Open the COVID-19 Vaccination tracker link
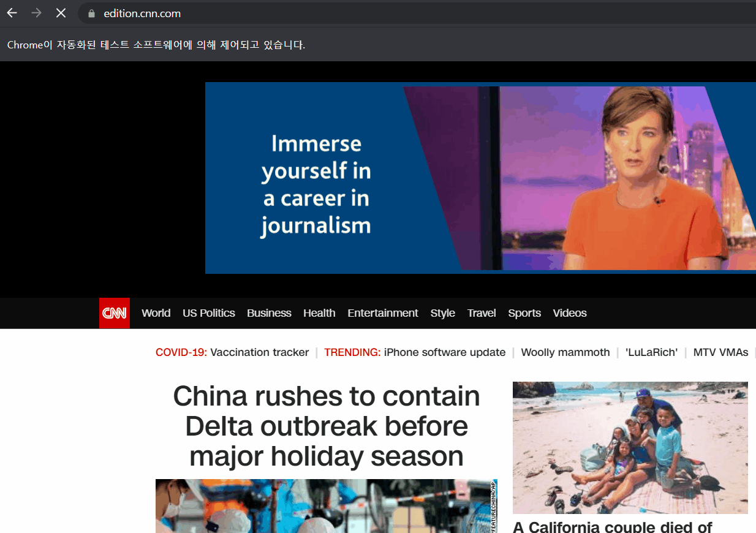The width and height of the screenshot is (756, 533). pos(260,352)
